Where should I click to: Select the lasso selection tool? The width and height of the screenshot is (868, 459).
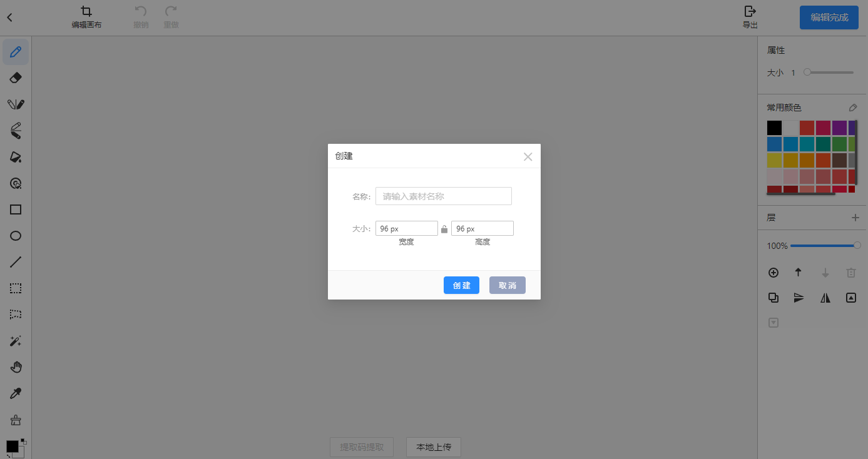[x=16, y=315]
